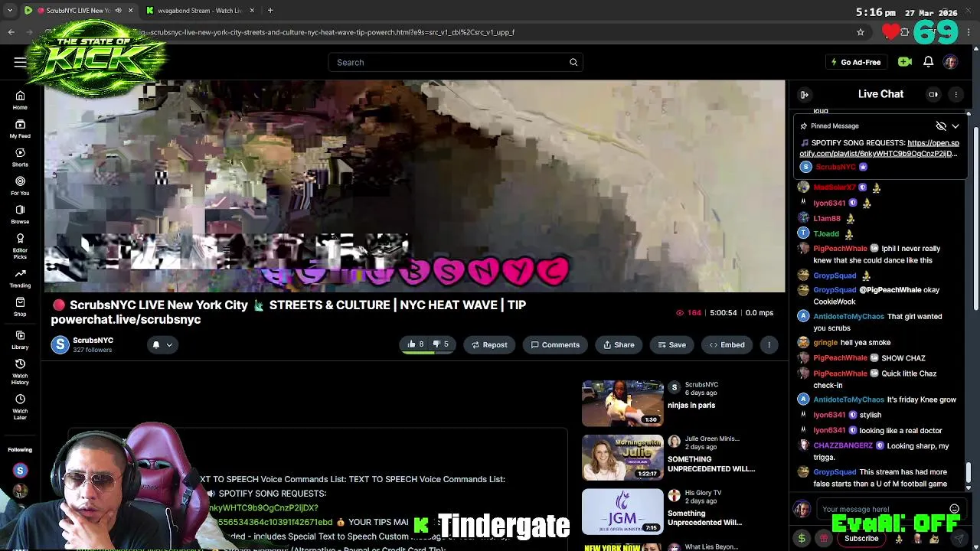Click the Embed button
Viewport: 980px width, 551px height.
[x=727, y=345]
